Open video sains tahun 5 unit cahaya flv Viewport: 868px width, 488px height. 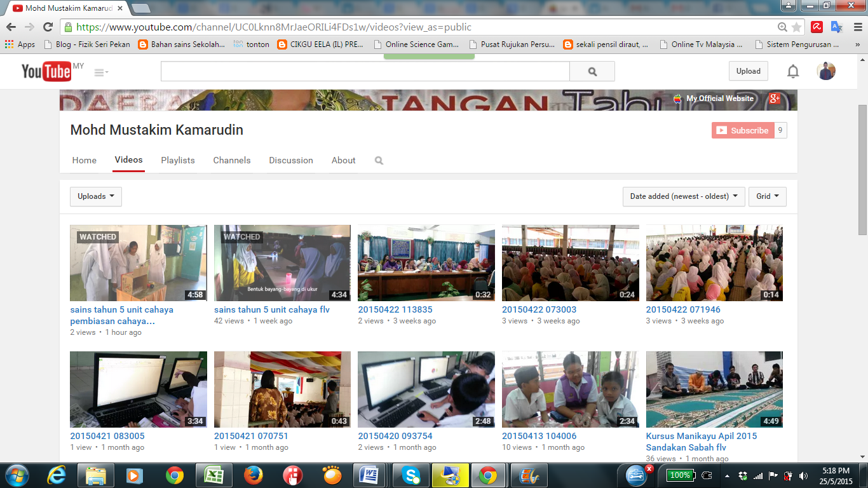coord(272,309)
